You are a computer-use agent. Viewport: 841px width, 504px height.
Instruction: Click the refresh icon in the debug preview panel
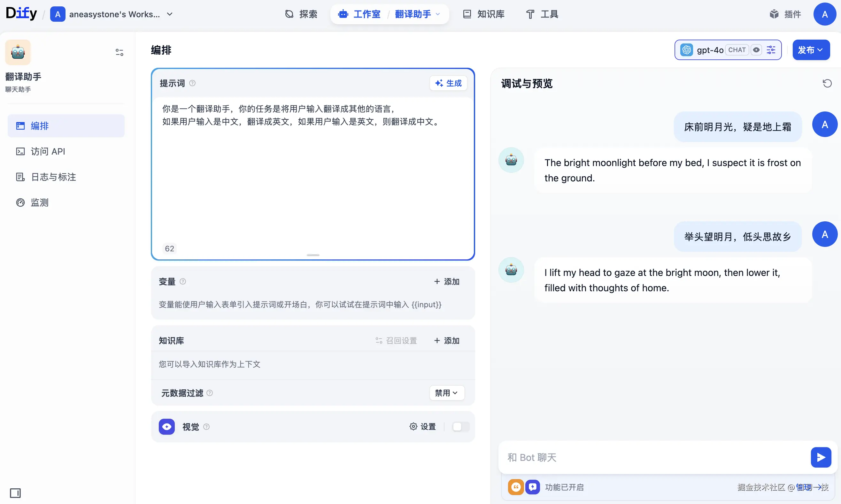click(827, 84)
